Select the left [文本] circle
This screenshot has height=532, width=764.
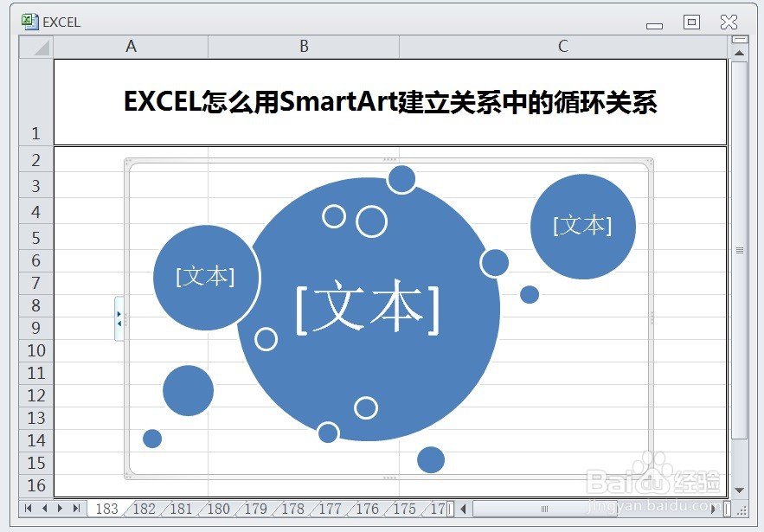206,277
